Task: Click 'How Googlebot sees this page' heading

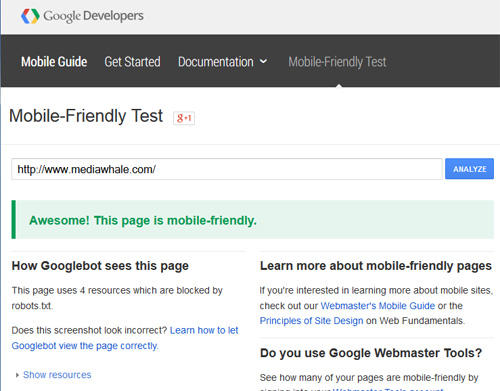Action: pos(100,266)
